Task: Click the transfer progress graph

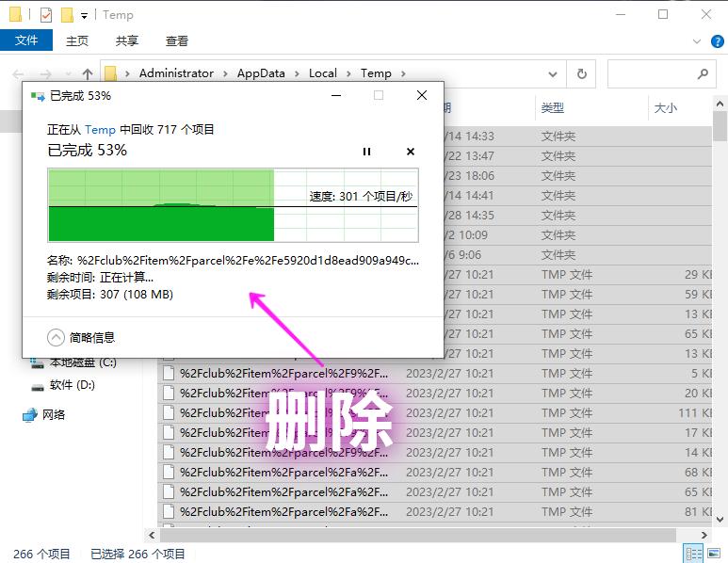Action: point(233,205)
